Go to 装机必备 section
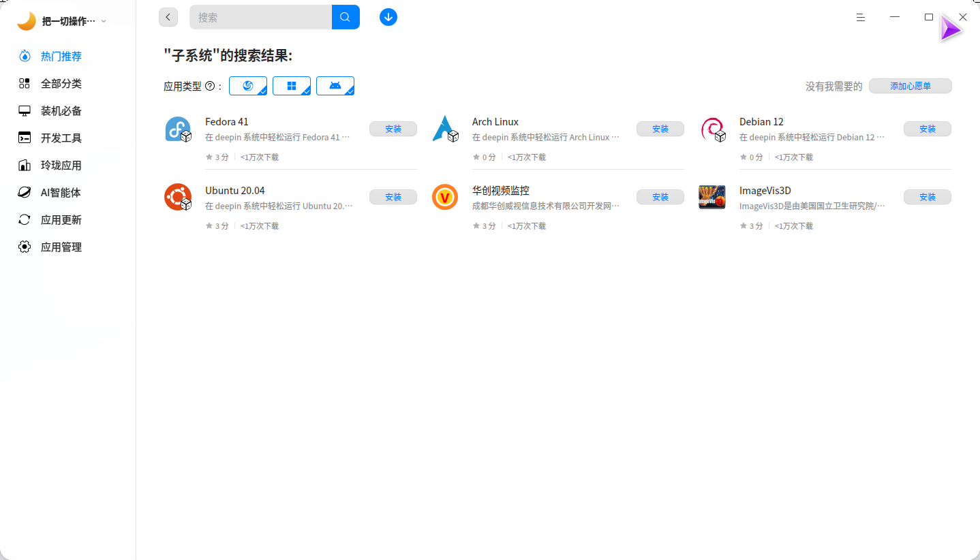Screen dimensions: 980x560 61,110
